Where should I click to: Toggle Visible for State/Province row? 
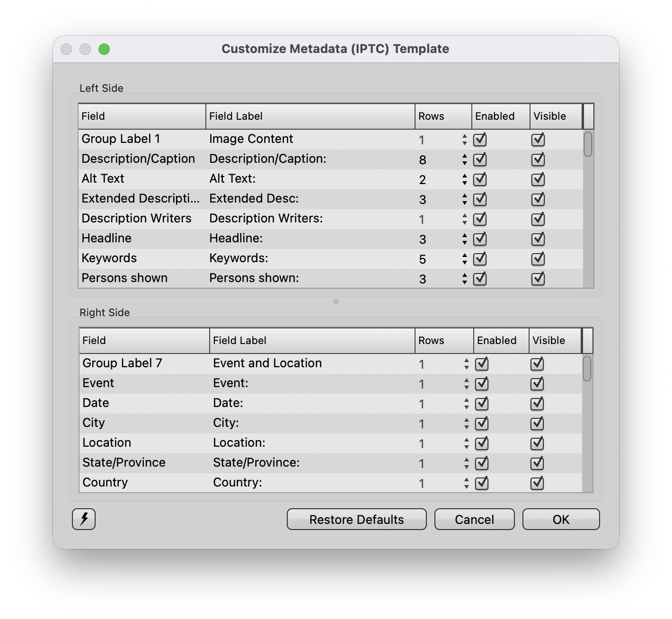pos(537,463)
